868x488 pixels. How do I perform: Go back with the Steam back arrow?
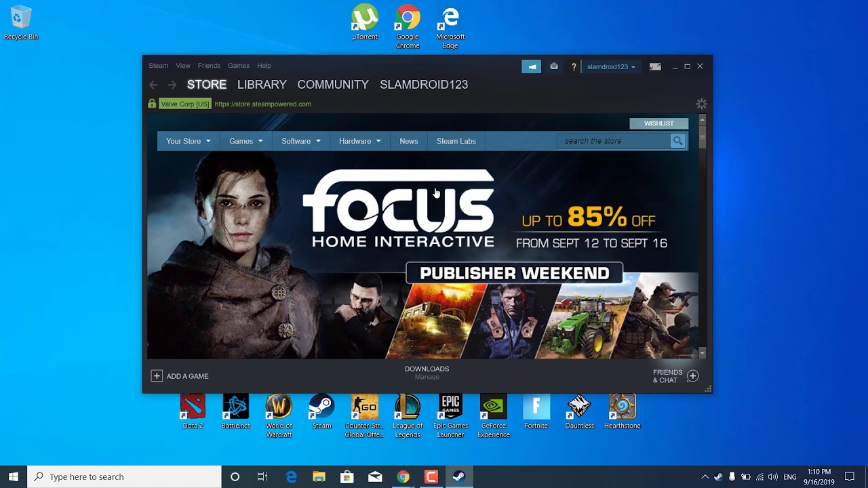[x=154, y=85]
